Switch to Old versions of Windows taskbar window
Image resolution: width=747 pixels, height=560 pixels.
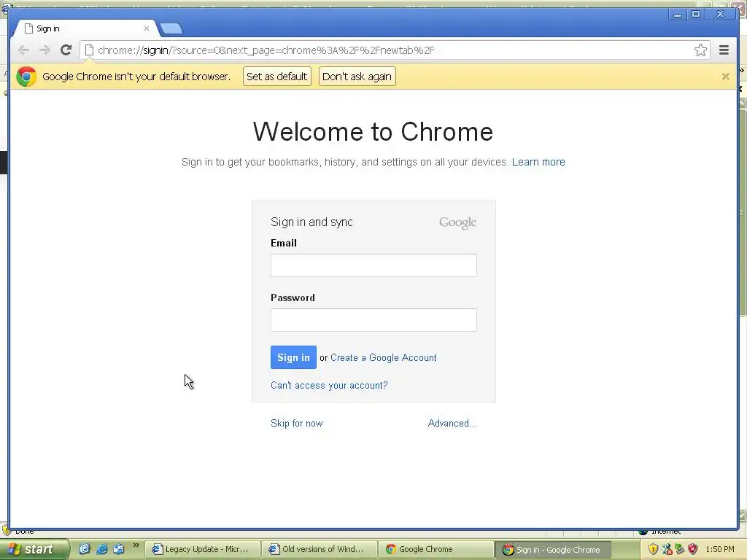[320, 549]
